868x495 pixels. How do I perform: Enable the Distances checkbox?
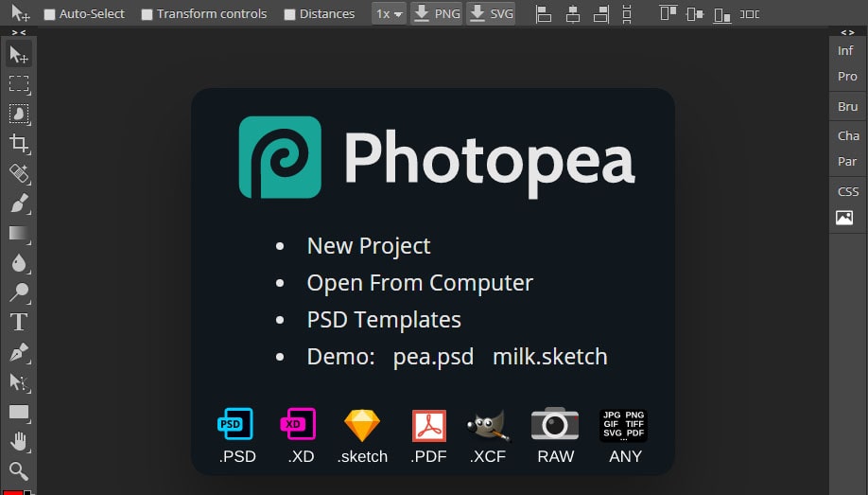coord(289,14)
